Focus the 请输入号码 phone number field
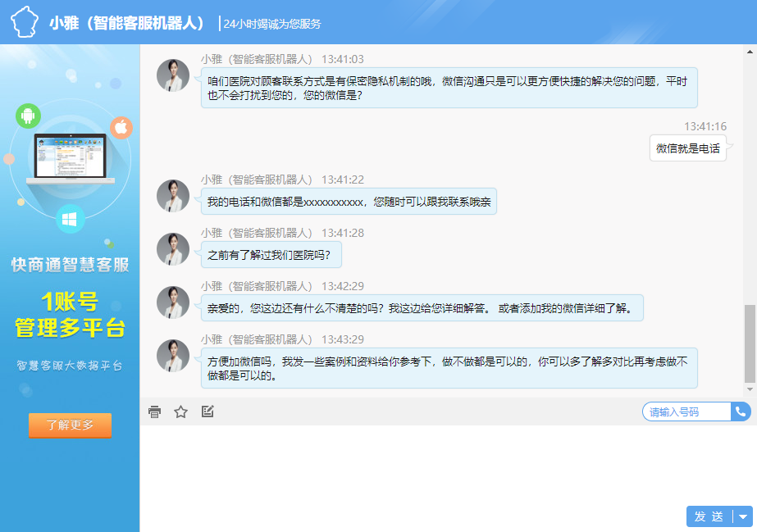757x532 pixels. [687, 412]
